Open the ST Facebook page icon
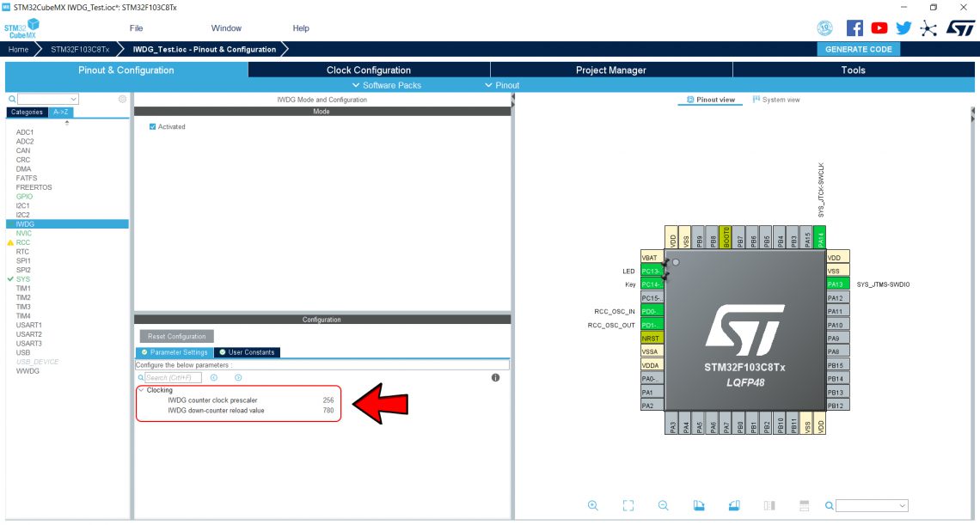This screenshot has height=525, width=980. click(x=854, y=28)
